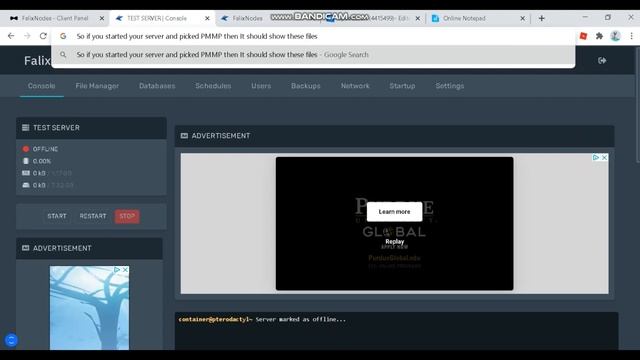640x360 pixels.
Task: Reload the page with the refresh icon
Action: (43, 36)
